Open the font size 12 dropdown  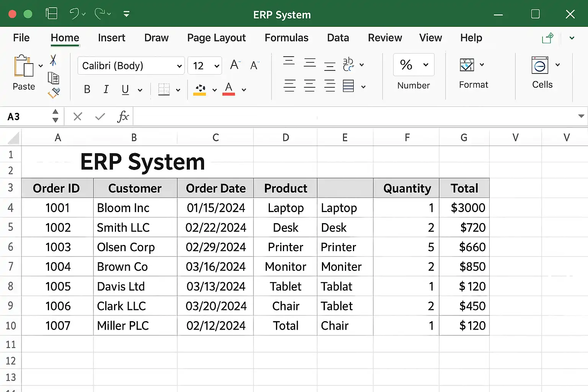coord(205,66)
